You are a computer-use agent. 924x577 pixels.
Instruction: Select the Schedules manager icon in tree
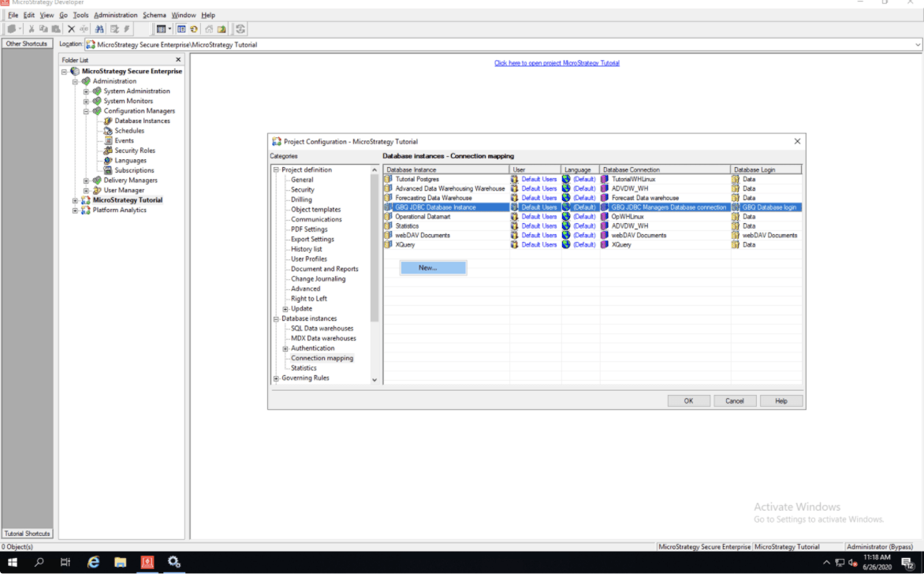point(109,131)
